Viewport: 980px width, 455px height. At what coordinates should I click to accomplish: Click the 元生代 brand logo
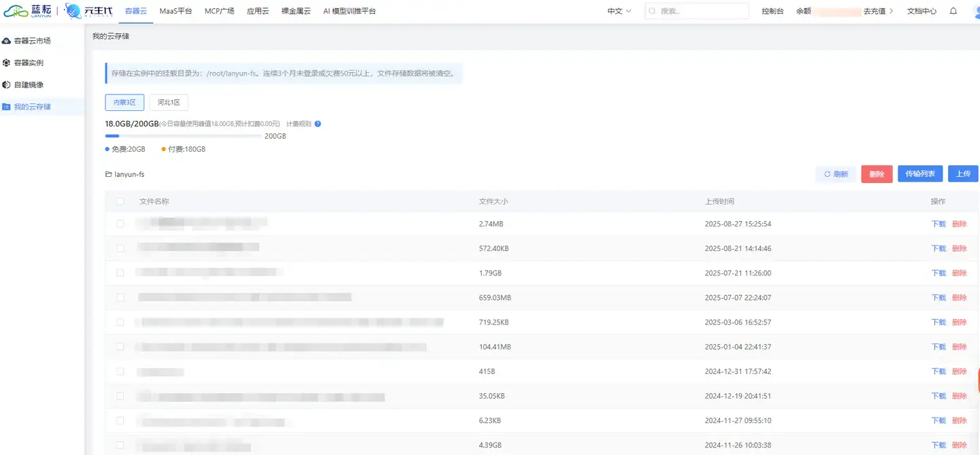pos(88,11)
